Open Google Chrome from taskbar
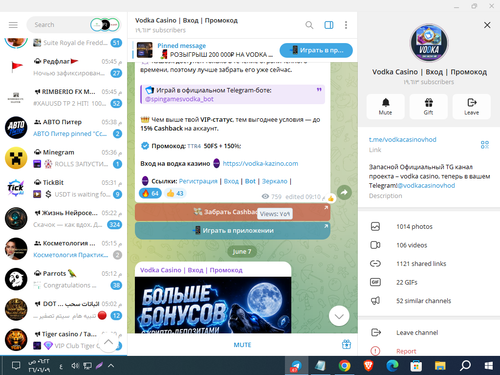This screenshot has height=375, width=500. [x=344, y=366]
